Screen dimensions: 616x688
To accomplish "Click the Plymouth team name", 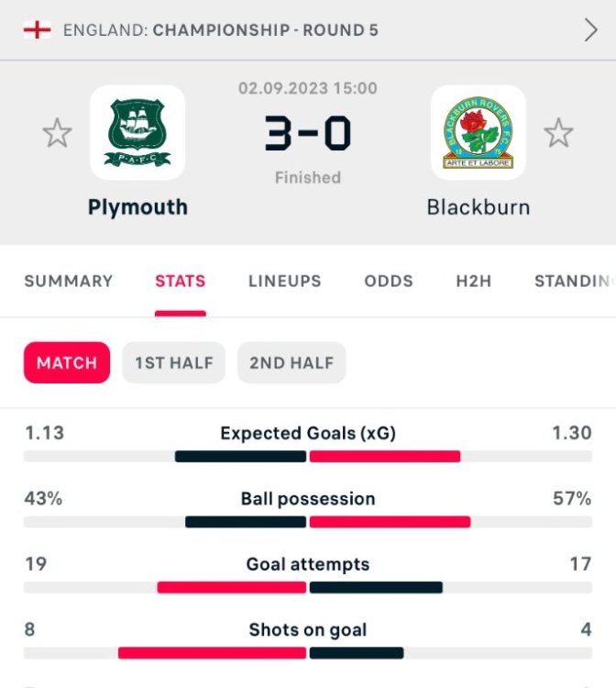I will (137, 207).
